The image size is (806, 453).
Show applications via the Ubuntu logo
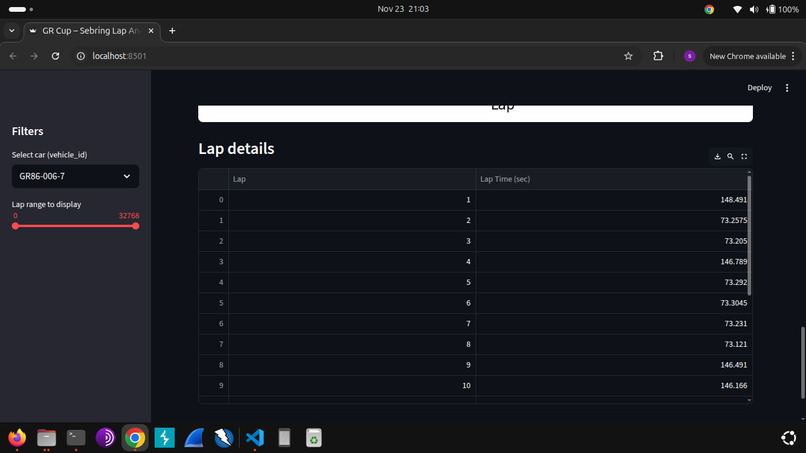(x=789, y=438)
